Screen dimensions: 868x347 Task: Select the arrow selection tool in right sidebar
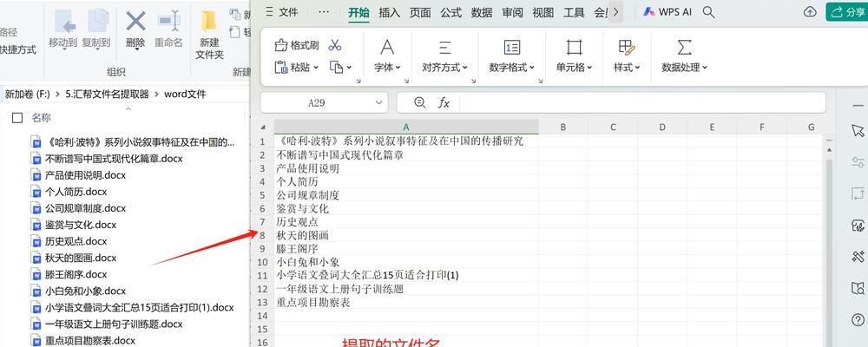coord(858,131)
